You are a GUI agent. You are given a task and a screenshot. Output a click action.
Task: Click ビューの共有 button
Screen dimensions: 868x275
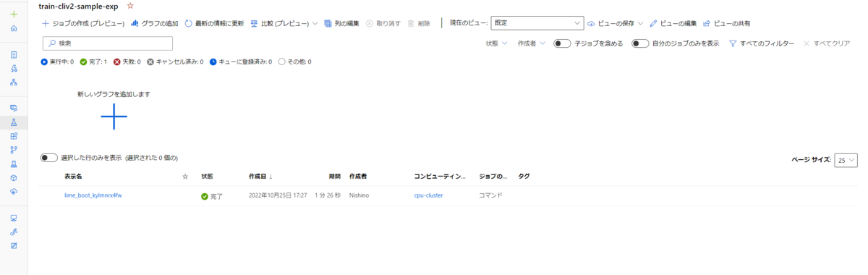pyautogui.click(x=726, y=23)
